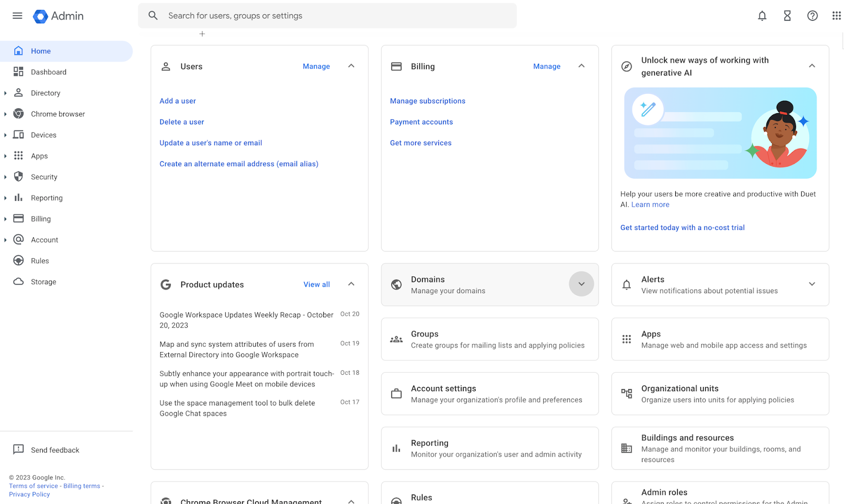Click Update a user's name or email
Image resolution: width=844 pixels, height=504 pixels.
coord(211,143)
